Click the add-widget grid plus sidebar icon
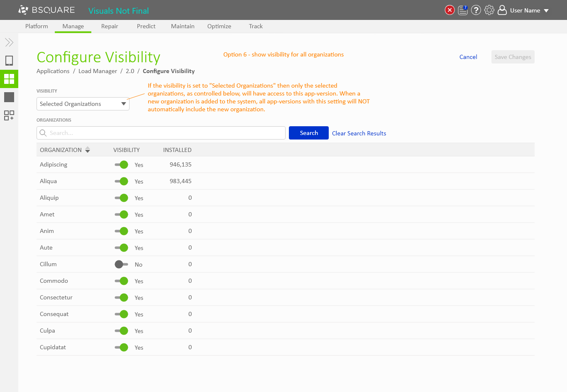This screenshot has height=392, width=567. (9, 115)
